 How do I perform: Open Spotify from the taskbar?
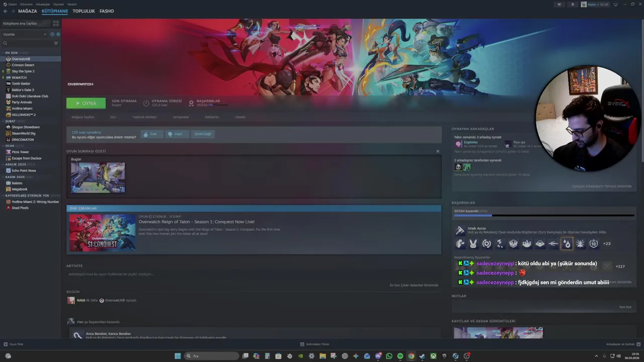click(400, 356)
